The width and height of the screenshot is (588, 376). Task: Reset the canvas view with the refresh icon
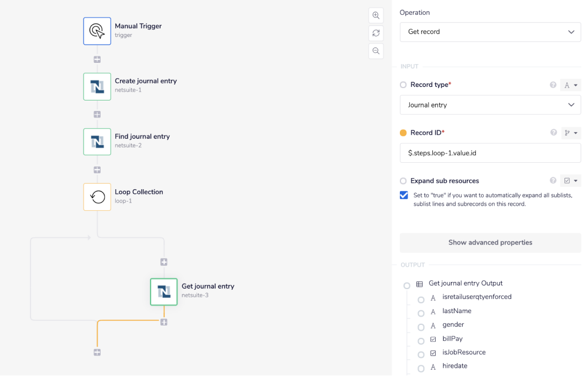[376, 33]
